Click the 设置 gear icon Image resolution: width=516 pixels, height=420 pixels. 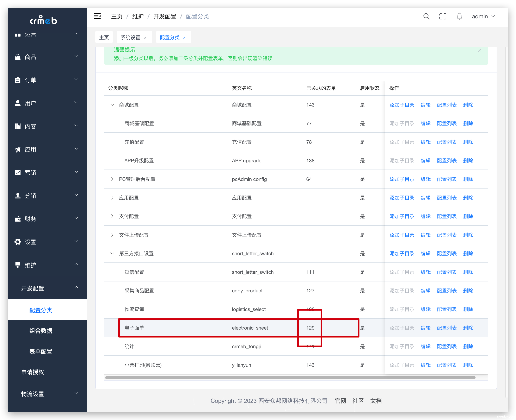18,242
